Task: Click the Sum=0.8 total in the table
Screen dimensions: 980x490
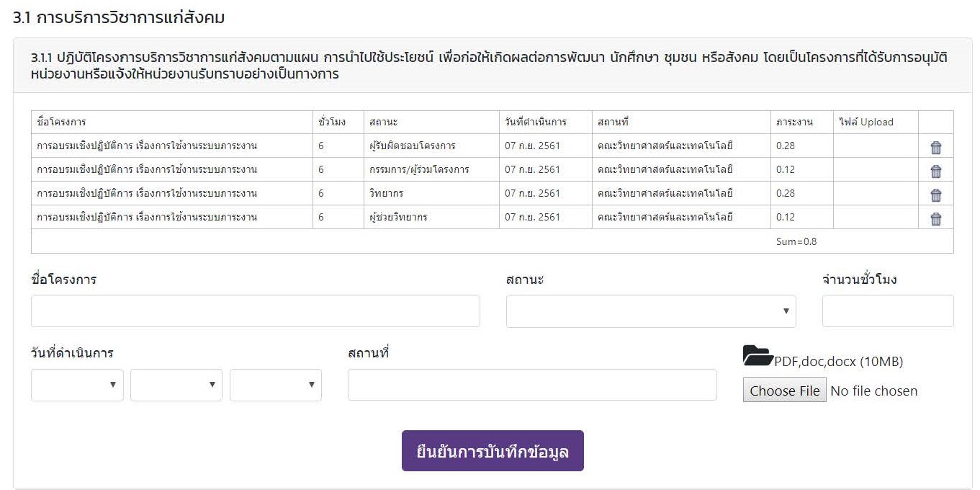Action: click(796, 242)
